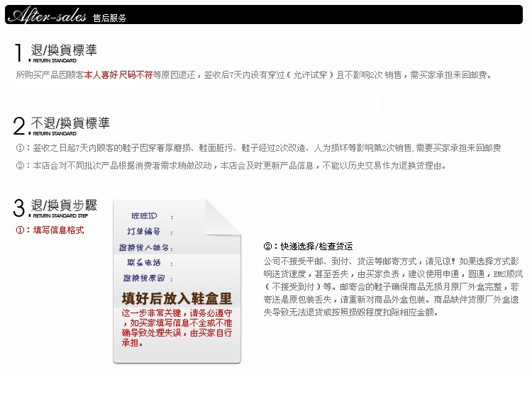The height and width of the screenshot is (406, 532).
Task: Select the red 本人喜好 尺码不符 text
Action: pyautogui.click(x=118, y=74)
